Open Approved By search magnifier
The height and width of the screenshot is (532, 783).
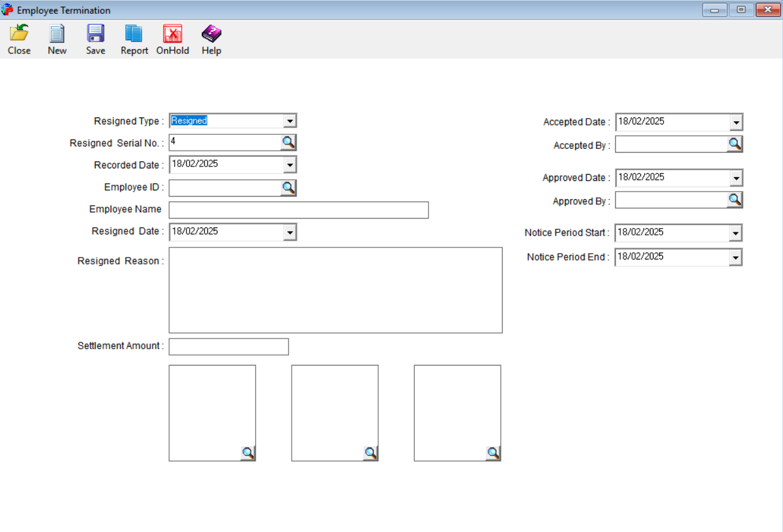coord(735,200)
